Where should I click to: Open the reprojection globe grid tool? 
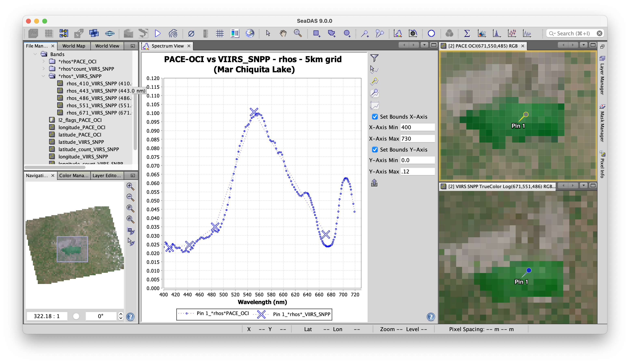109,33
